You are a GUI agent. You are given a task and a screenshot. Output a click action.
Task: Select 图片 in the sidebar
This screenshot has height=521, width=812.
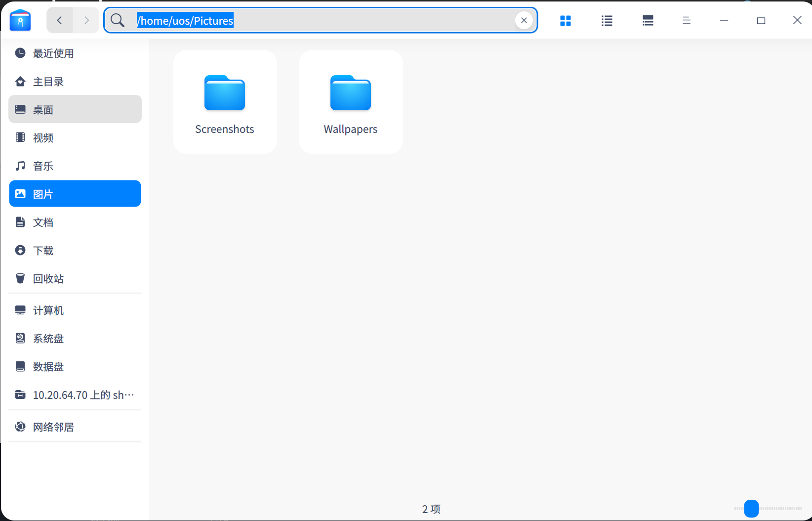(x=75, y=194)
